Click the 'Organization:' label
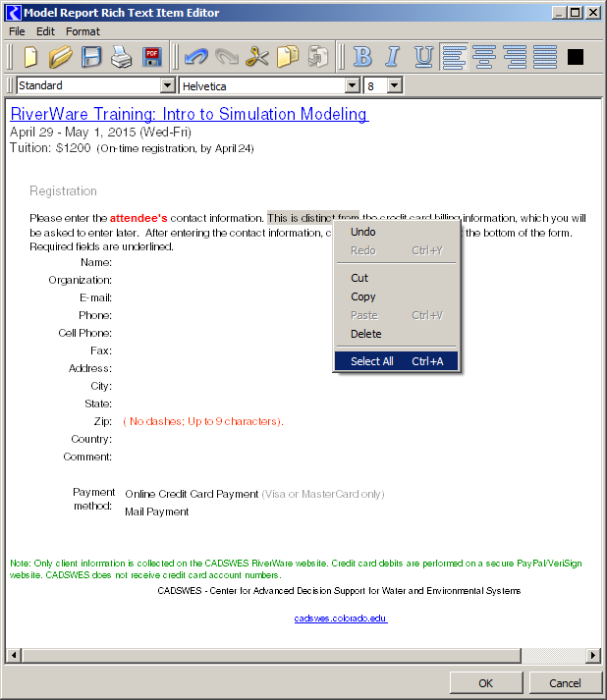Image resolution: width=607 pixels, height=700 pixels. [80, 280]
